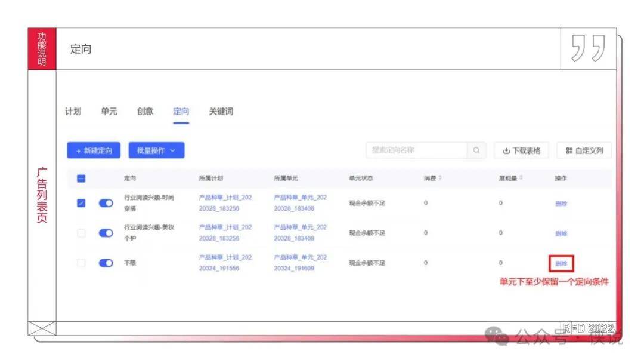Screen dimensions: 644x363
Task: Click 删除 for the 行业阅读兴趣-美妆个护 row
Action: coord(561,233)
